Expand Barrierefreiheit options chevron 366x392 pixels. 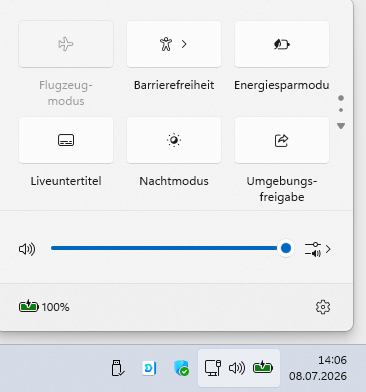(x=184, y=44)
